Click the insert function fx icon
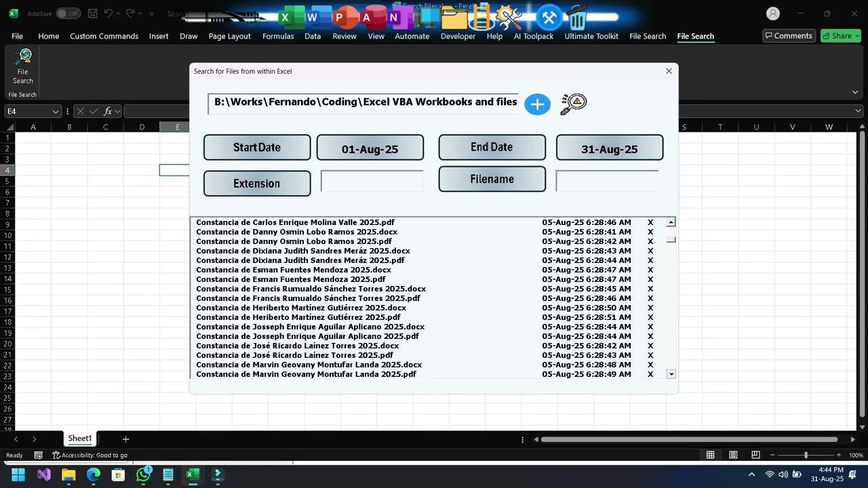Image resolution: width=868 pixels, height=488 pixels. tap(107, 111)
